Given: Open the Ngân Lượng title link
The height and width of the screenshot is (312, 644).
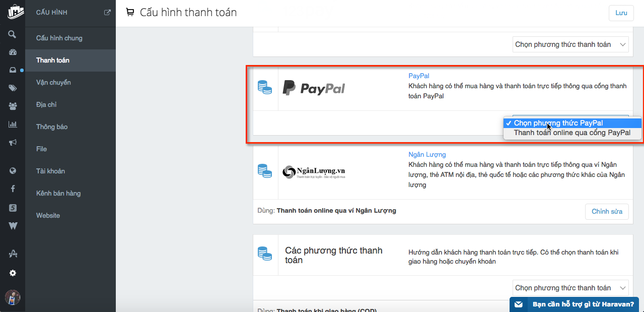Looking at the screenshot, I should (x=427, y=154).
